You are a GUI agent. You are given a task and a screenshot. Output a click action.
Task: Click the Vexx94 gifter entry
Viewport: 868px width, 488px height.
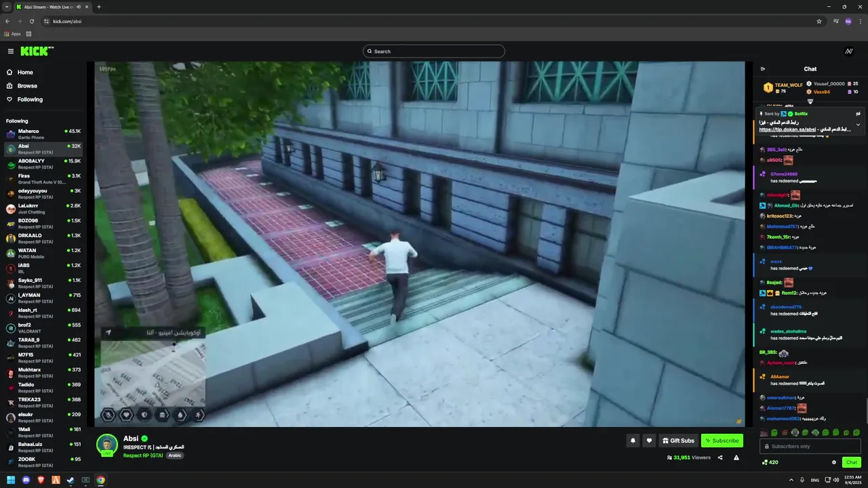(x=833, y=91)
